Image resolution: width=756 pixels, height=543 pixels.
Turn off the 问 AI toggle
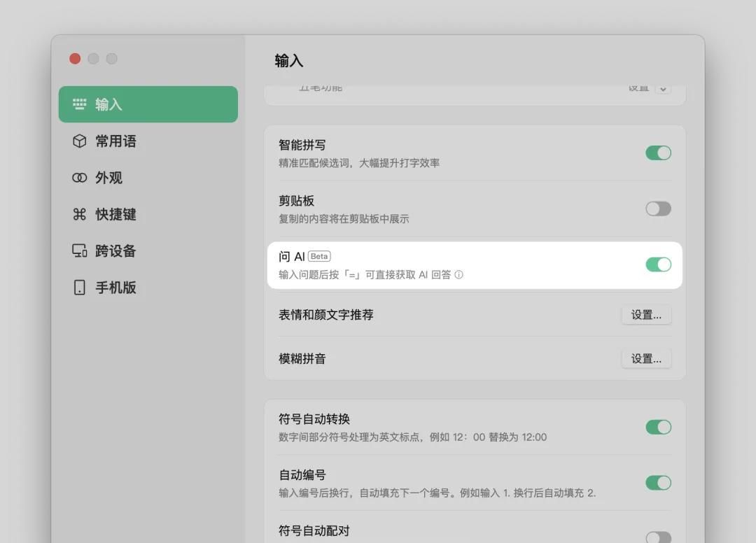tap(658, 265)
